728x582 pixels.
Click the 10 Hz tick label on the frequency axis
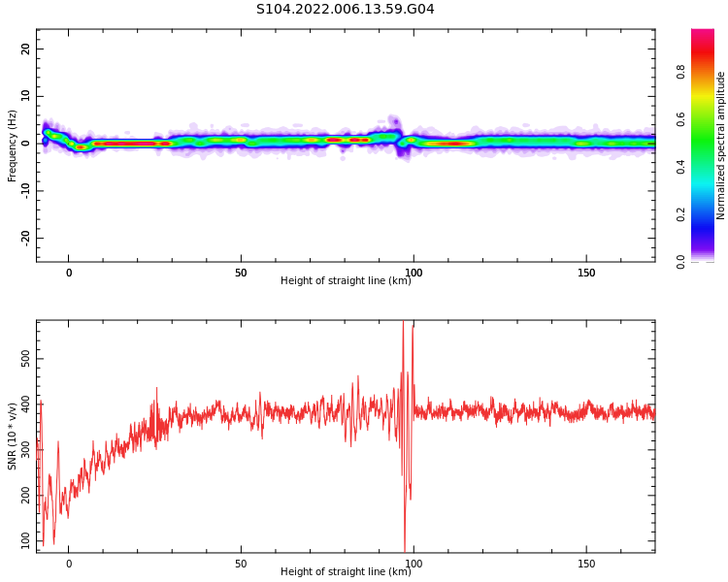coord(25,96)
